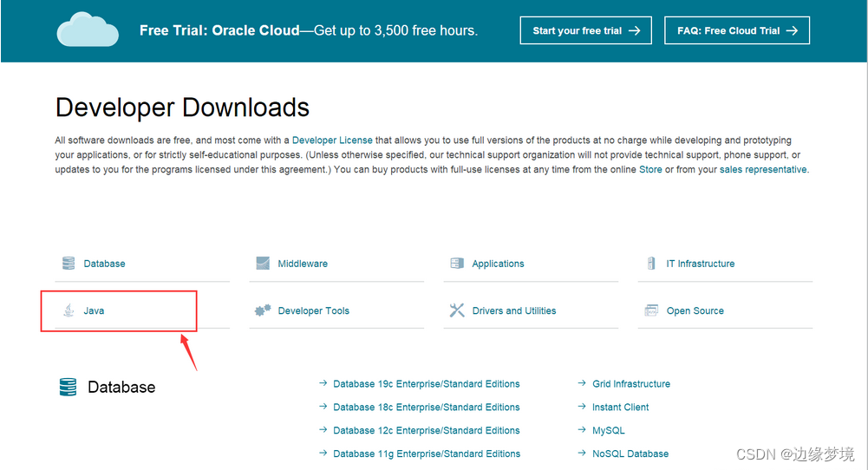Click the arrow beside Database 11g link
This screenshot has width=868, height=470.
(x=323, y=453)
